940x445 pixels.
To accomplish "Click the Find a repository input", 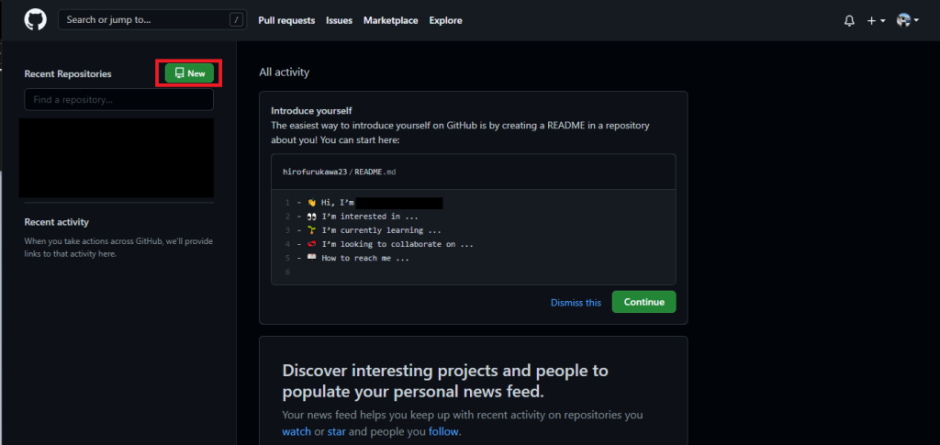I will point(119,100).
